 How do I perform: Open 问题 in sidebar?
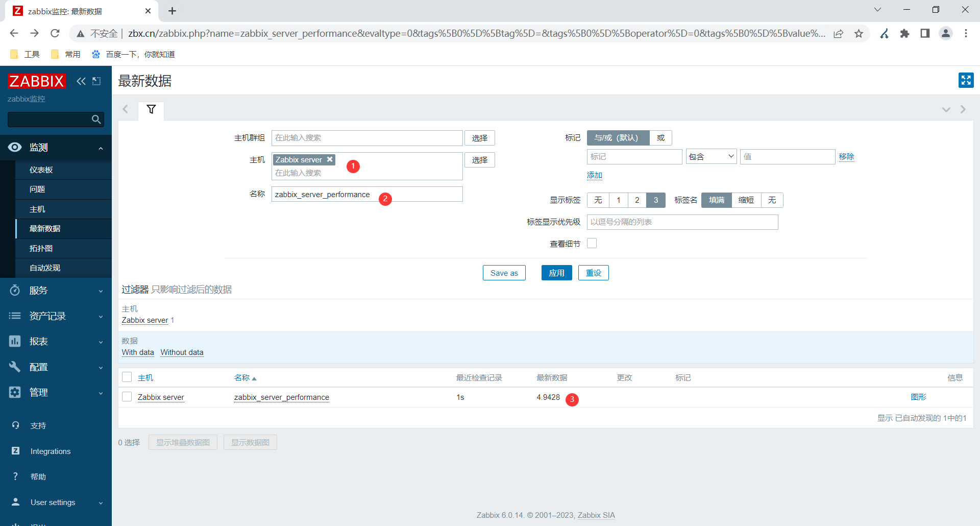[x=63, y=189]
